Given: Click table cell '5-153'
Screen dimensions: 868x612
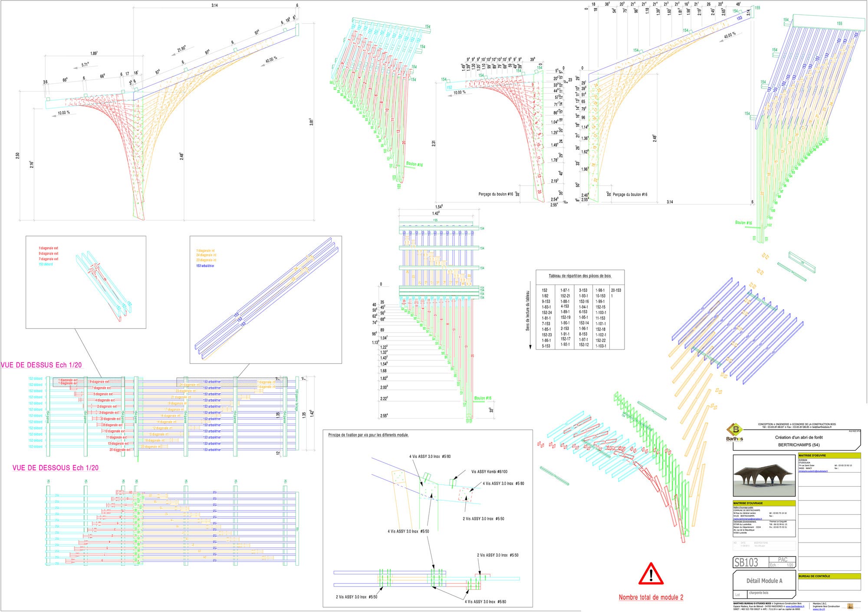Looking at the screenshot, I should click(x=546, y=346).
